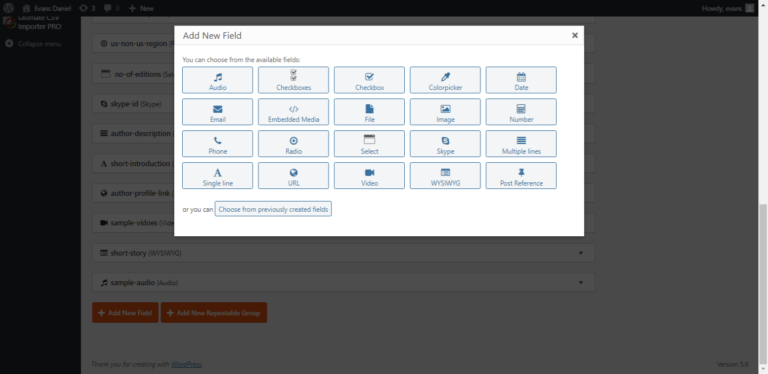Click the Add New Field button
768x374 pixels.
[125, 312]
